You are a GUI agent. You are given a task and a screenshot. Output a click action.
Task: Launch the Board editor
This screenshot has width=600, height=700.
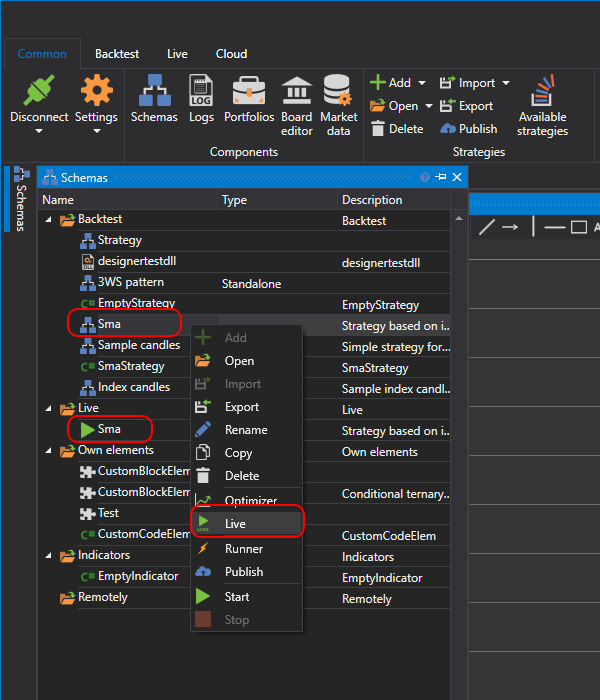pyautogui.click(x=296, y=106)
